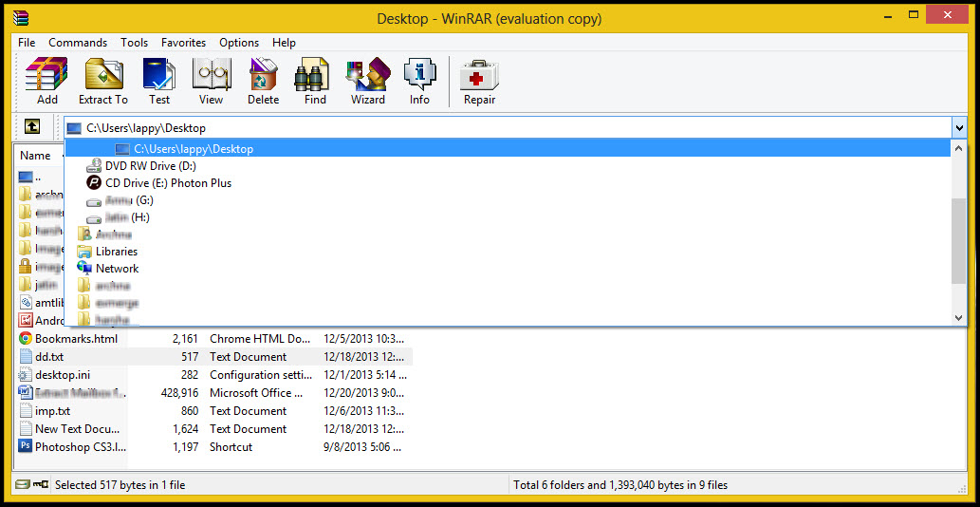Select the amtlib file row
980x507 pixels.
click(40, 302)
